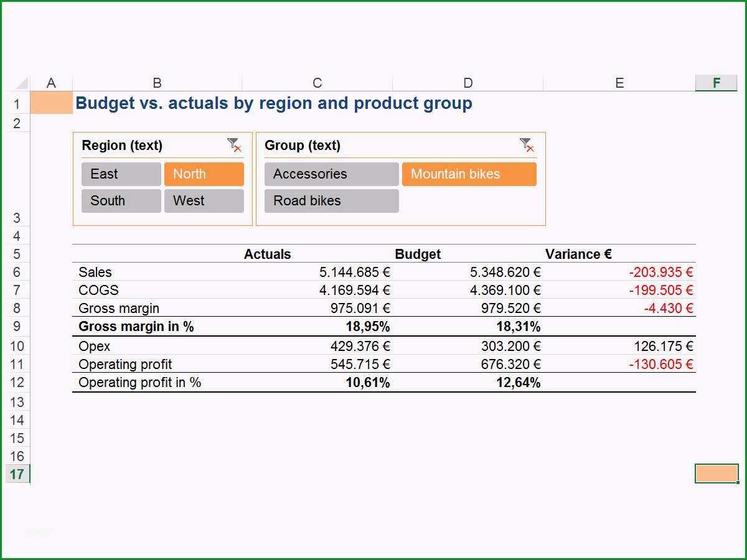Screen dimensions: 747x560
Task: Click the 'Variance €' column heading
Action: [578, 254]
